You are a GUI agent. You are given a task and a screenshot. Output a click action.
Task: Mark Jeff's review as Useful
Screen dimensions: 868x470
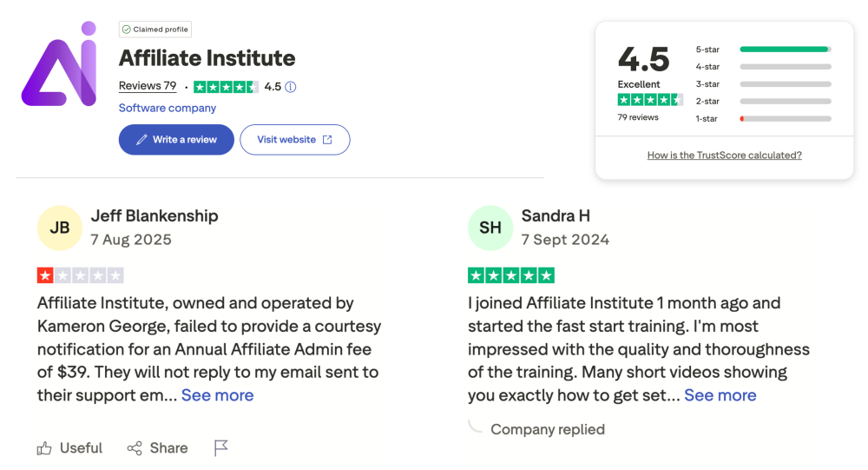point(69,448)
